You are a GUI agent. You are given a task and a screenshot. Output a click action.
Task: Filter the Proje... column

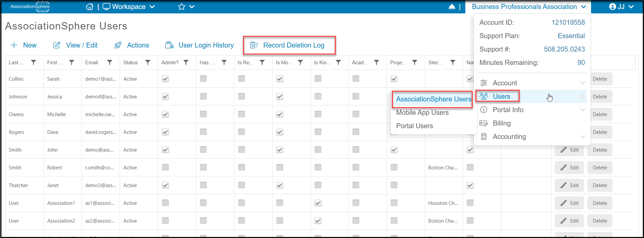pyautogui.click(x=415, y=62)
